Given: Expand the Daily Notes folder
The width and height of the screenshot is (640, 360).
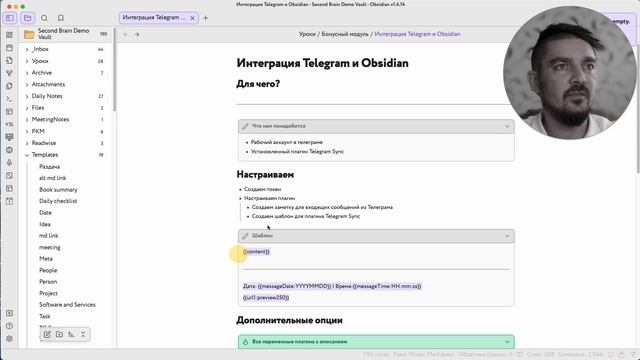Looking at the screenshot, I should 27,96.
